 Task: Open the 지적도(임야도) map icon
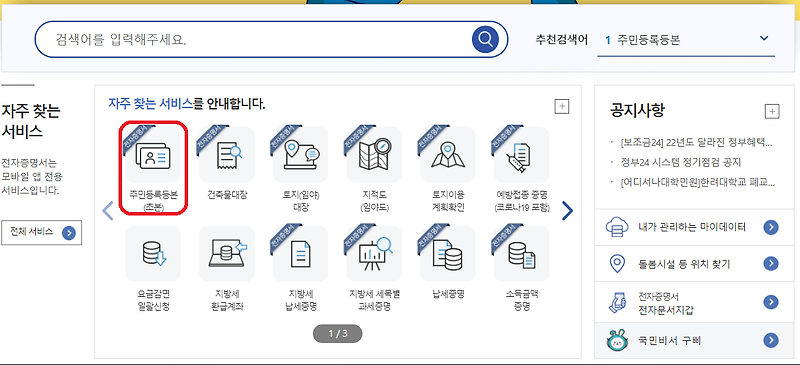(374, 155)
